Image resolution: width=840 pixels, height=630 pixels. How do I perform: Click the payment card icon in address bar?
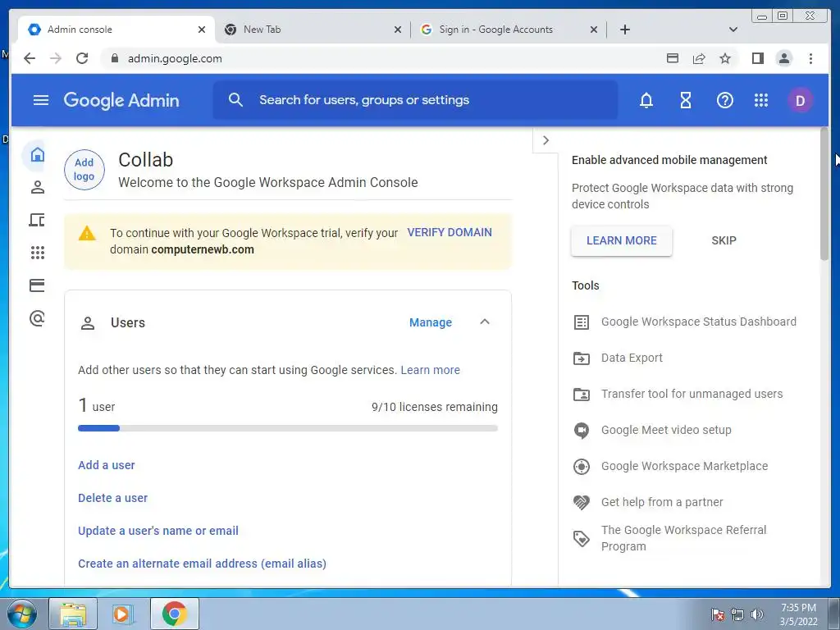coord(673,58)
